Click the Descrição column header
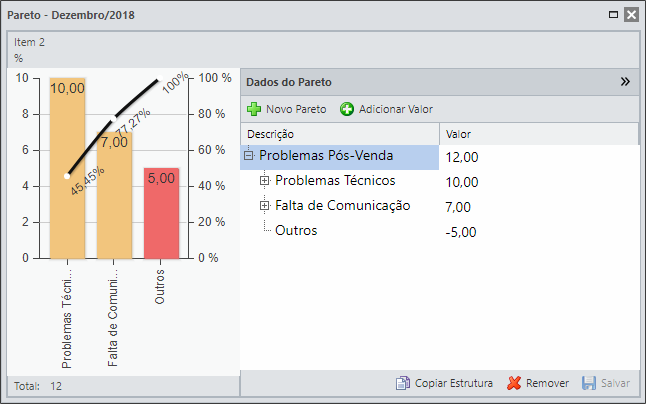The image size is (646, 404). (x=340, y=134)
